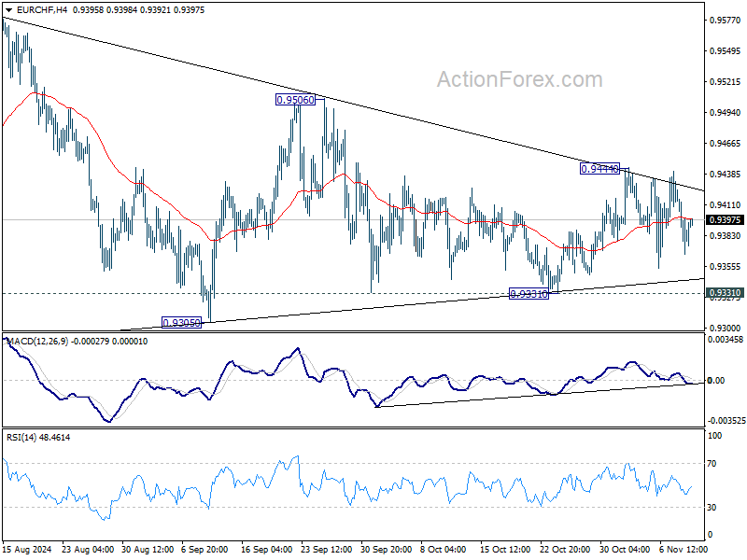Click the 16 Sep 04:00 time label
This screenshot has width=747, height=560.
coord(267,550)
